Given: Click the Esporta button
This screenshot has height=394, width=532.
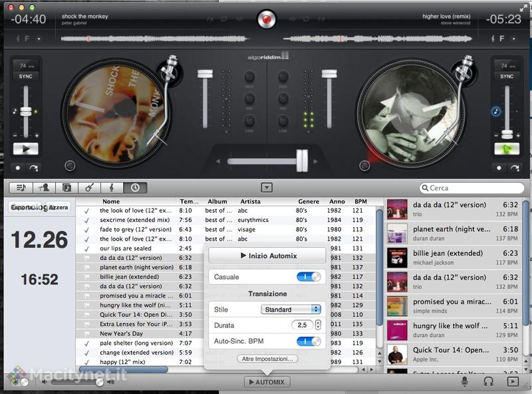Looking at the screenshot, I should pyautogui.click(x=25, y=207).
